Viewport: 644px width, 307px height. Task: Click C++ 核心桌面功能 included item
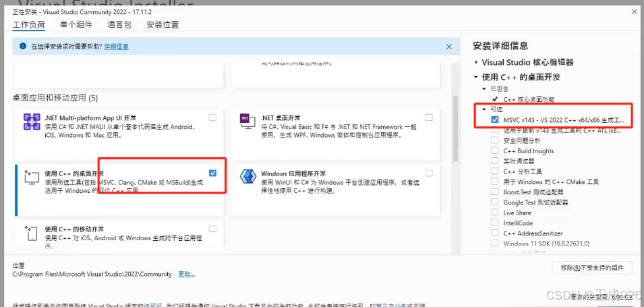pyautogui.click(x=529, y=99)
